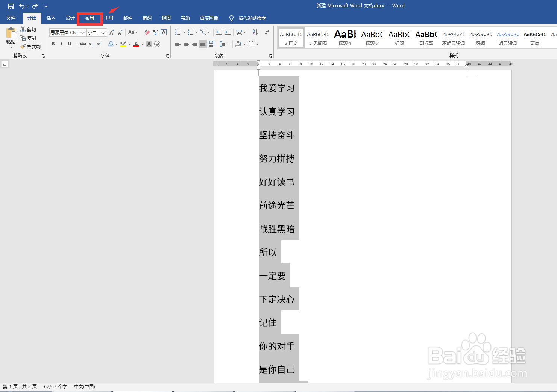Toggle italic formatting

click(x=61, y=44)
